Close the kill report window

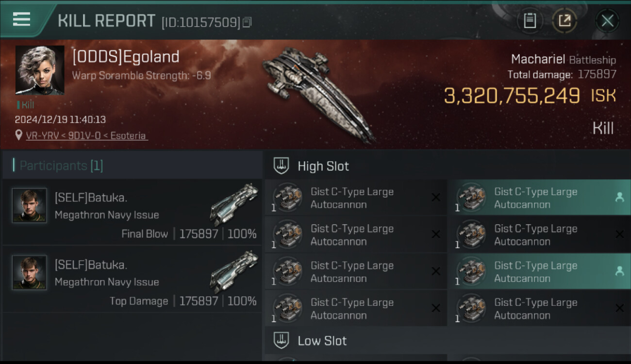(x=607, y=21)
